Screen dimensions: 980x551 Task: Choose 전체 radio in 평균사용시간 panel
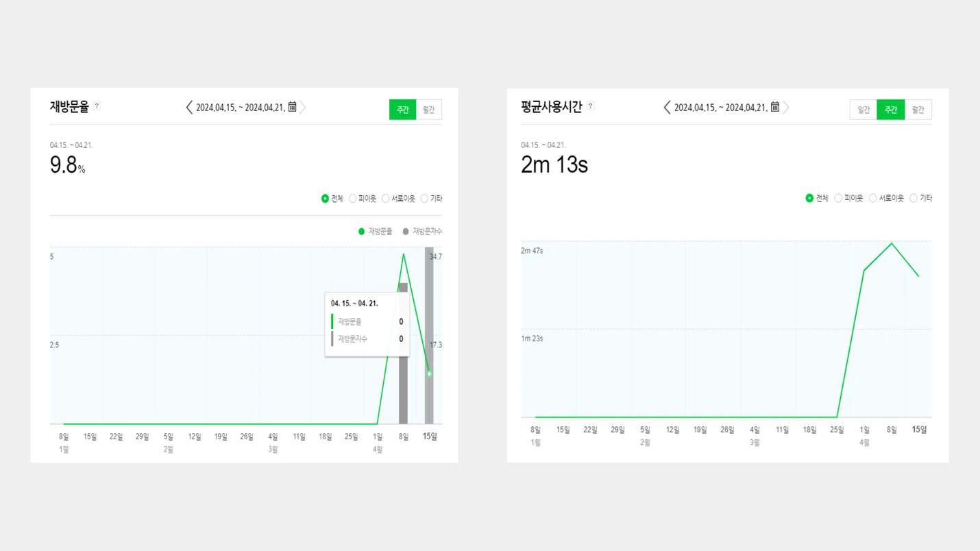(x=809, y=198)
